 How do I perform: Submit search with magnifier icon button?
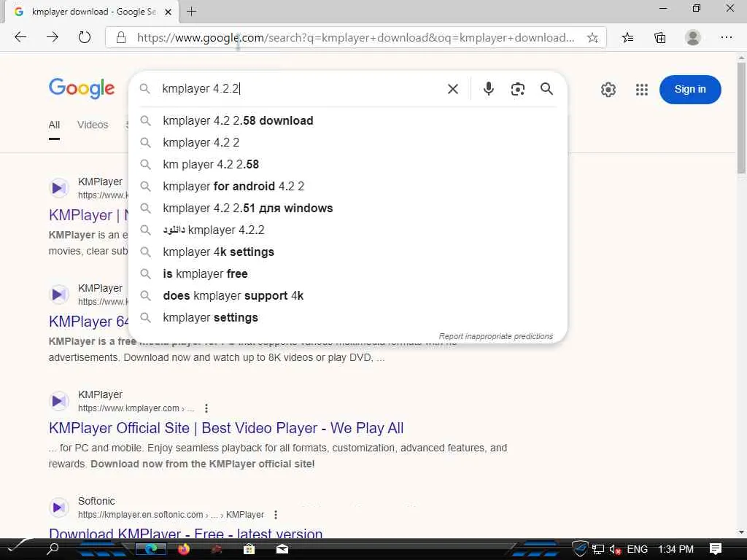pos(546,88)
